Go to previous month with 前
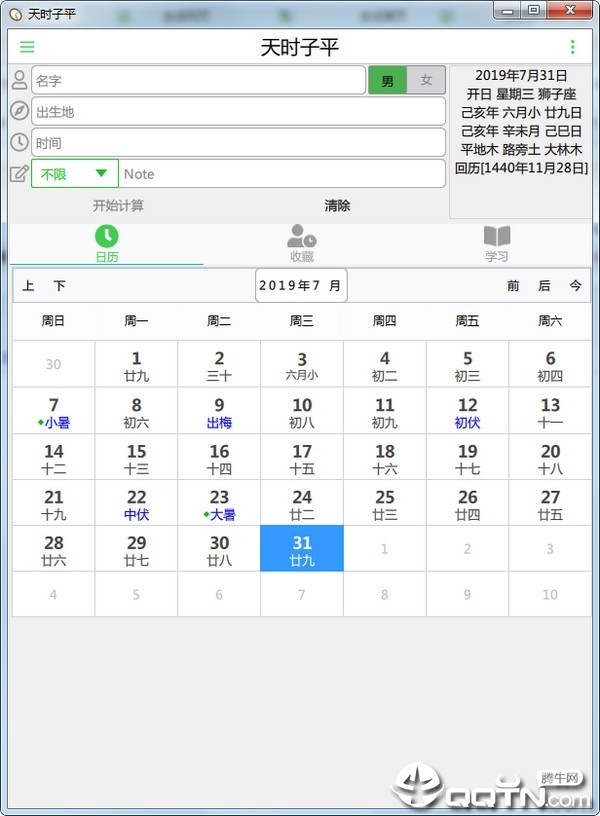 click(x=513, y=285)
